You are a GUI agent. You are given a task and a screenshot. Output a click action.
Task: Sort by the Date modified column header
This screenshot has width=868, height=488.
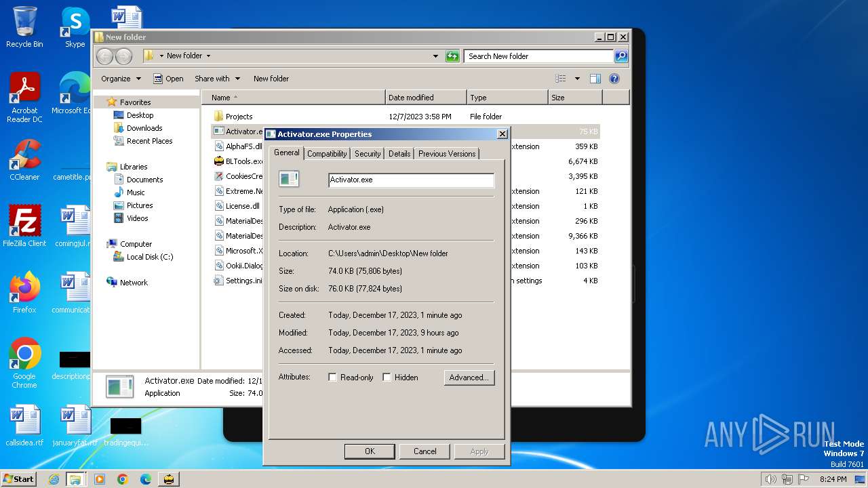tap(426, 98)
